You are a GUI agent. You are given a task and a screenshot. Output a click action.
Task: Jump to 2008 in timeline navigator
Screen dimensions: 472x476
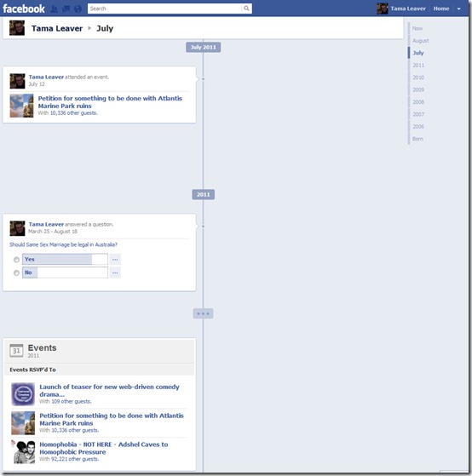[418, 102]
